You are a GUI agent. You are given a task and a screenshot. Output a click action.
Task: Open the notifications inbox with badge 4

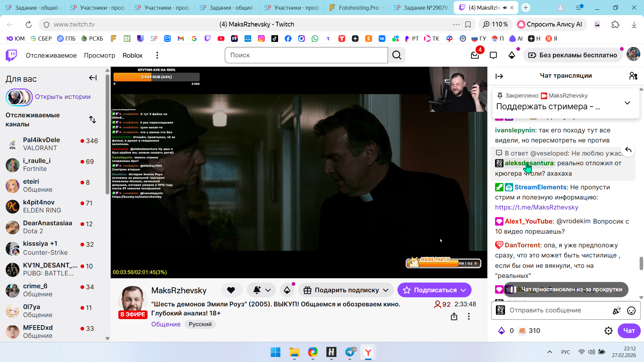click(475, 55)
